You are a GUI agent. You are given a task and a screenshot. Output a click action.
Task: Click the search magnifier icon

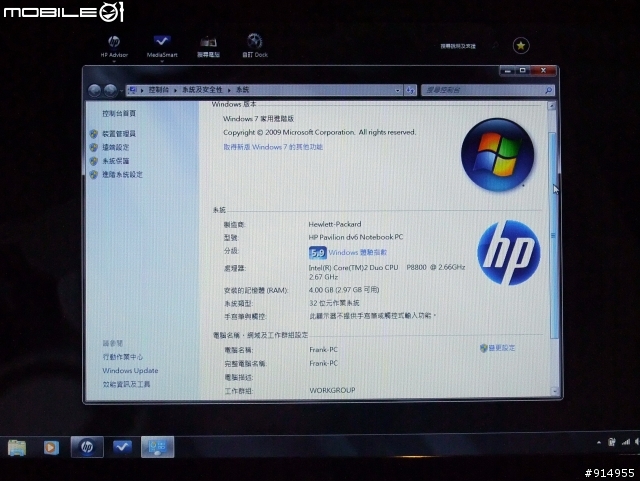(549, 90)
